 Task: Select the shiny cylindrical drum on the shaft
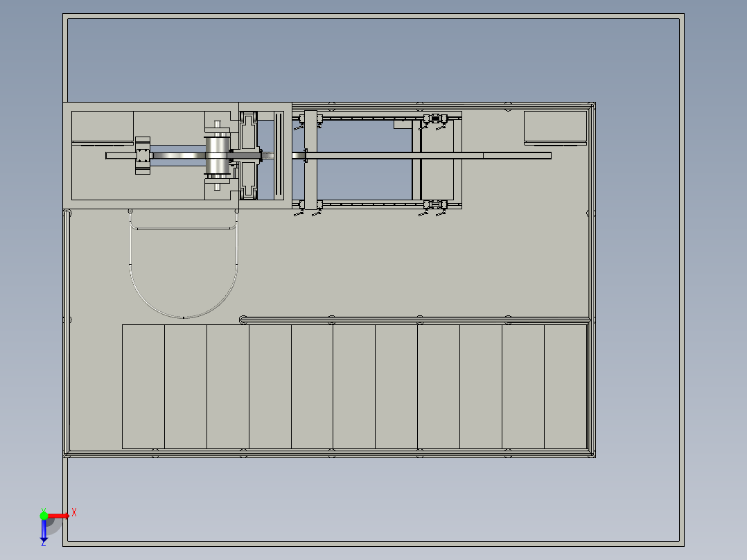218,155
